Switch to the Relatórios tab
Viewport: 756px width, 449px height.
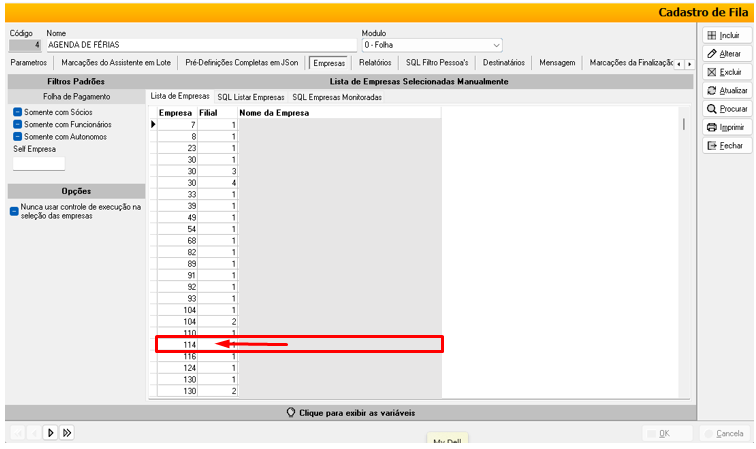click(x=375, y=62)
